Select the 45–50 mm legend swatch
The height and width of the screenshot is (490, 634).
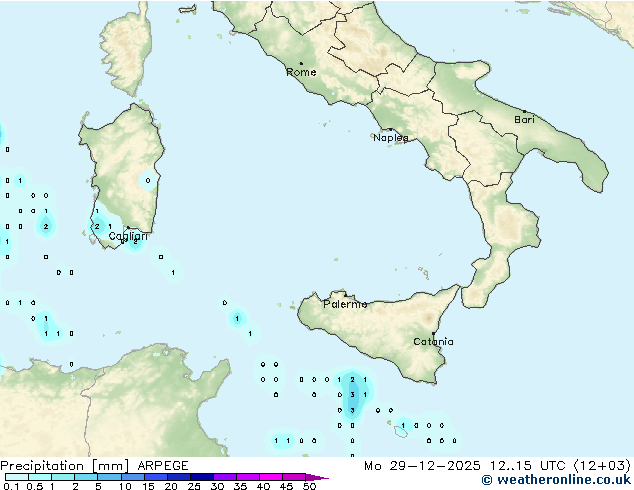(294, 477)
